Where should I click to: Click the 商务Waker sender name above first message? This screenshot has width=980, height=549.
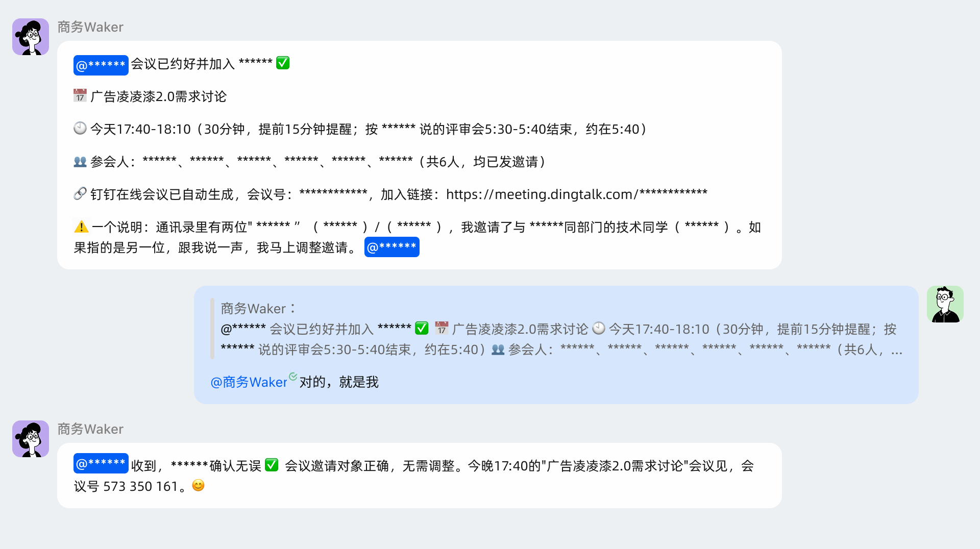coord(90,27)
